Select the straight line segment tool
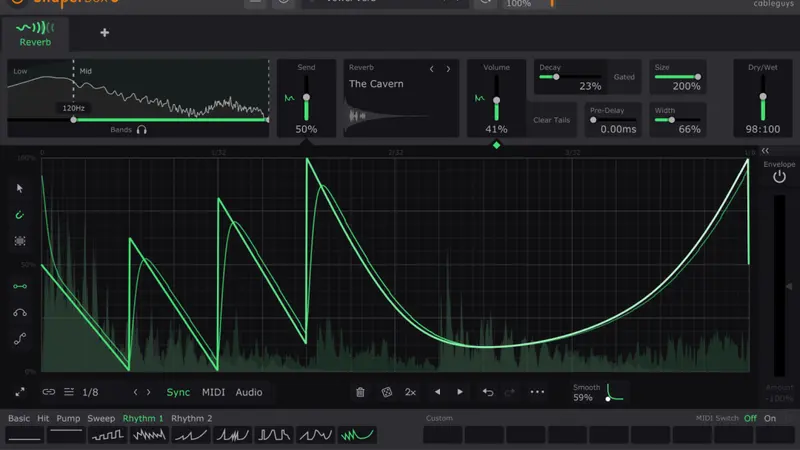This screenshot has height=450, width=800. click(20, 286)
